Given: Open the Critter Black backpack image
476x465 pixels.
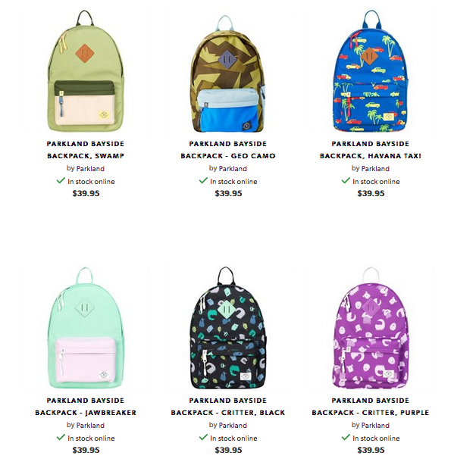Looking at the screenshot, I should pyautogui.click(x=228, y=328).
